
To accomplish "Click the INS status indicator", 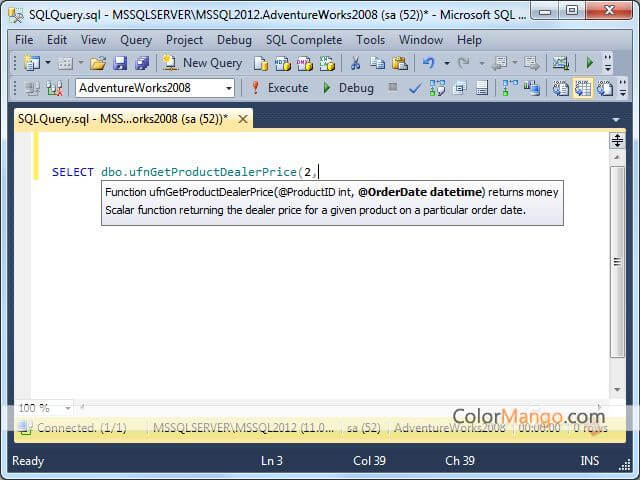I will coord(589,461).
